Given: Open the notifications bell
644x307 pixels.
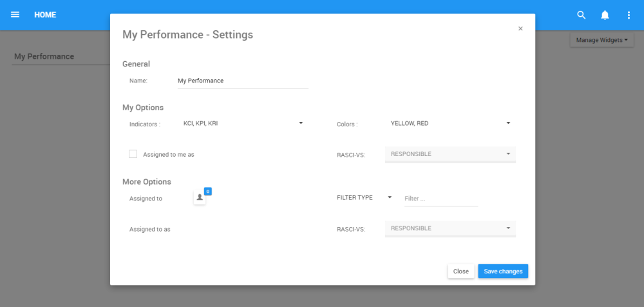Looking at the screenshot, I should 605,15.
